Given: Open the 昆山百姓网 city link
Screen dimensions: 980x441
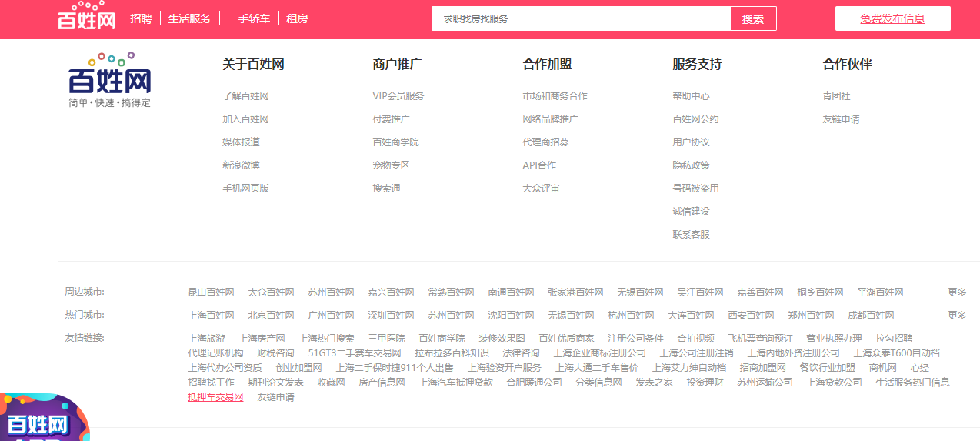Looking at the screenshot, I should click(x=211, y=292).
